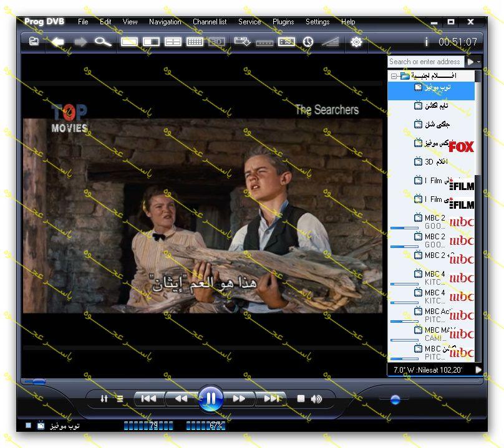504x448 pixels.
Task: Click the screen icon beside the clock
Action: click(286, 42)
